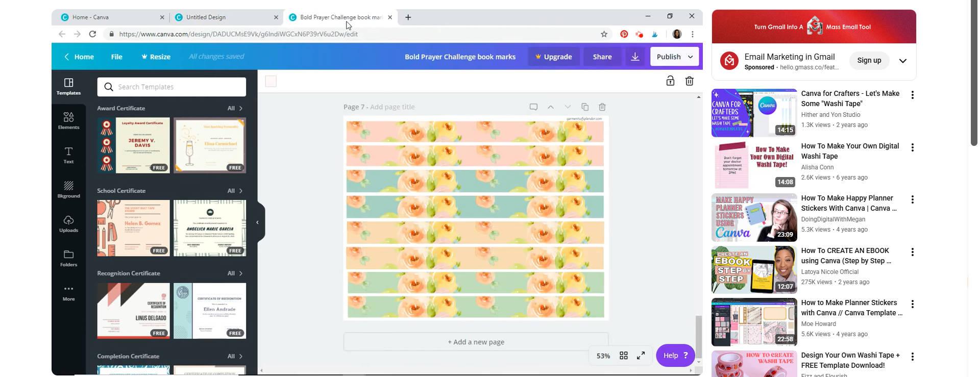Duplicate Page 7

585,107
